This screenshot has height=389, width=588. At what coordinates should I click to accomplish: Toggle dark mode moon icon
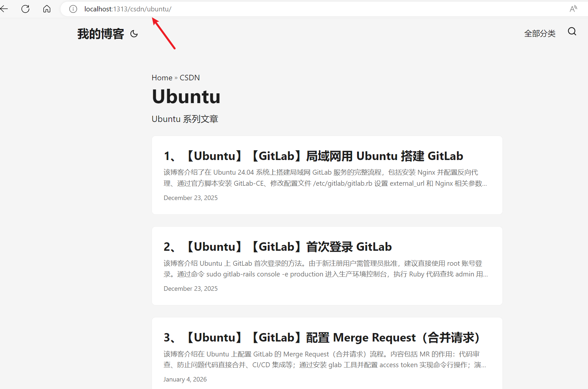(134, 34)
